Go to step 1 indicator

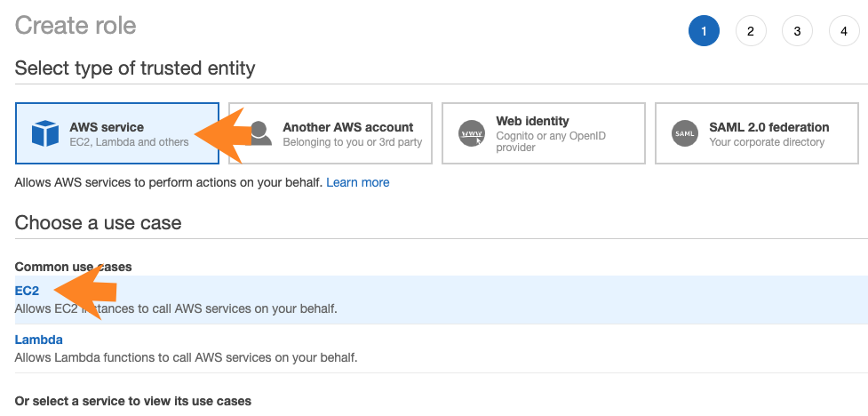(704, 32)
